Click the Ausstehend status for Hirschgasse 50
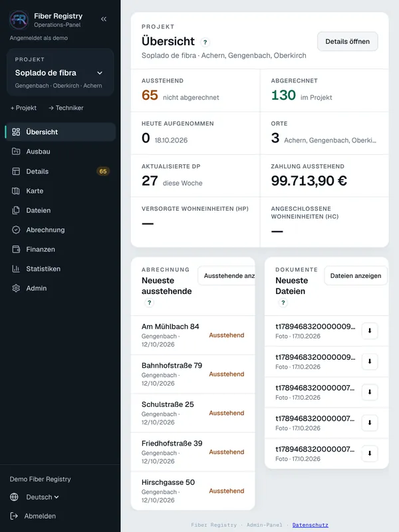399x532 pixels. coord(226,491)
